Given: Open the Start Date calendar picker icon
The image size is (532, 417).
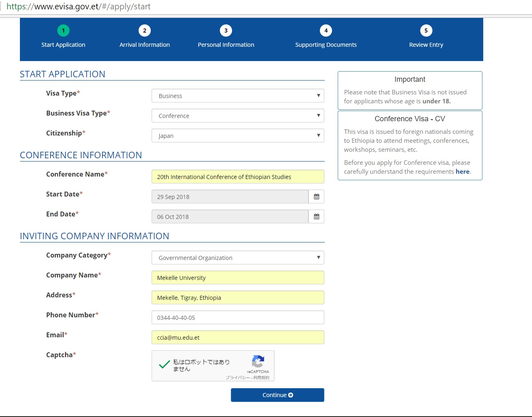Looking at the screenshot, I should [316, 197].
